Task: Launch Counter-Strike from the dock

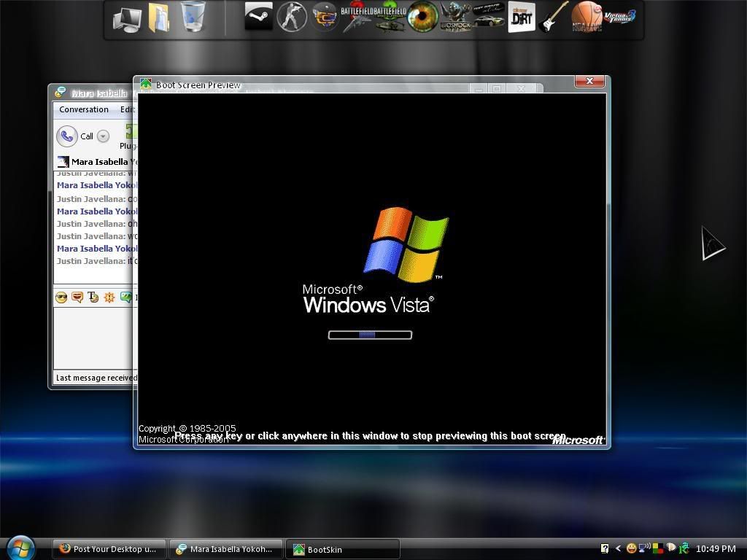Action: (292, 17)
